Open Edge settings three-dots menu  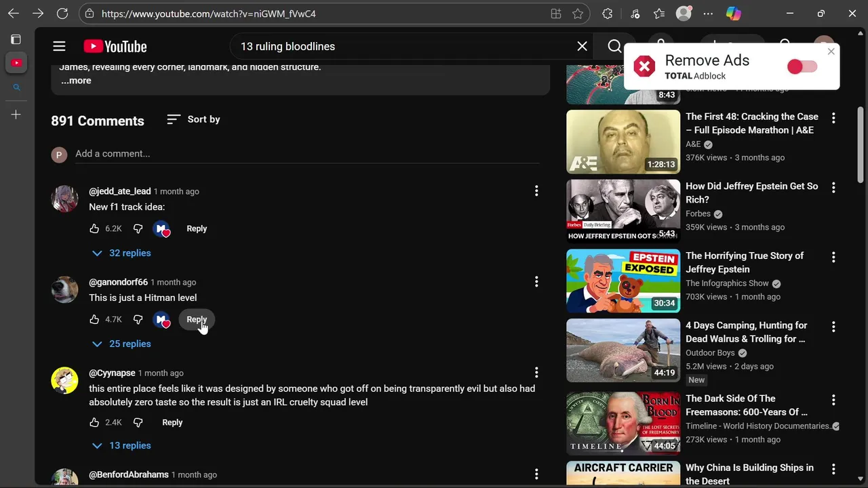pos(708,14)
